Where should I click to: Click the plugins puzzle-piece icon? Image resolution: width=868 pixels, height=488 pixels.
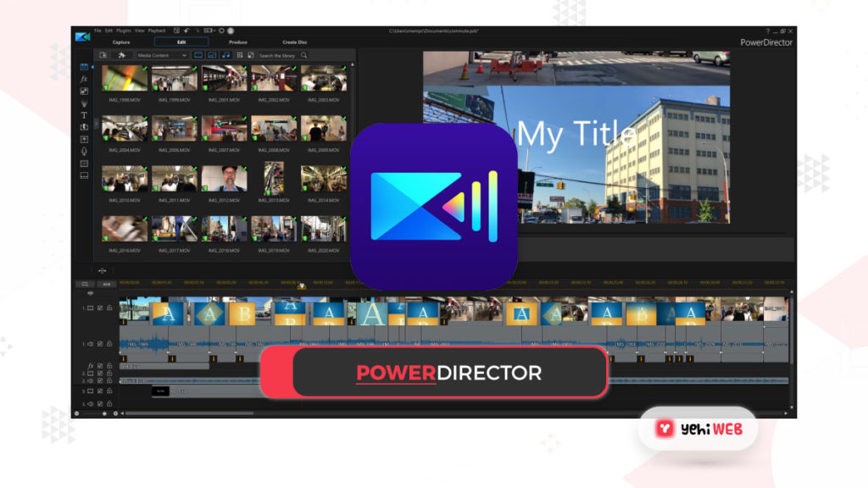tap(121, 55)
